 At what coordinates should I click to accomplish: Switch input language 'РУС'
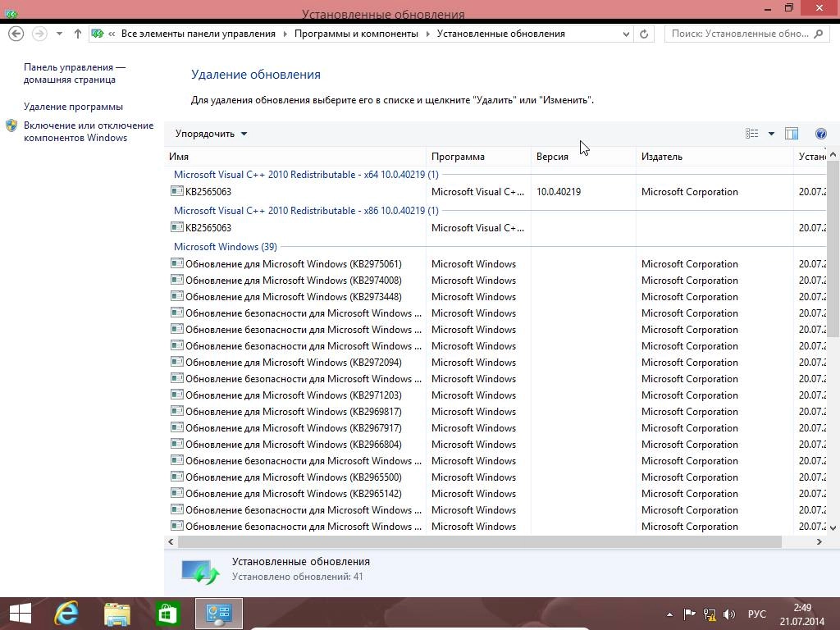pyautogui.click(x=756, y=614)
